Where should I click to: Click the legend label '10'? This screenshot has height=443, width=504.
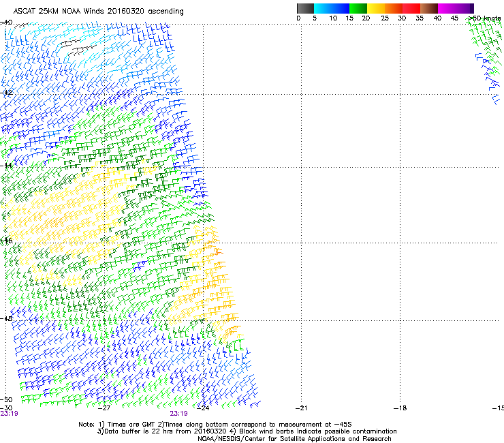pyautogui.click(x=333, y=18)
